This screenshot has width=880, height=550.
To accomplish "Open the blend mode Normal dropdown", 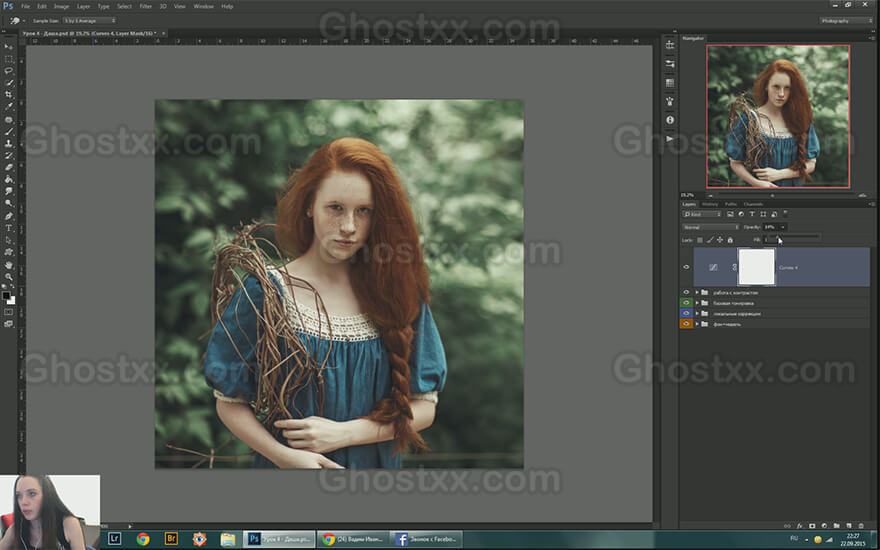I will (711, 227).
